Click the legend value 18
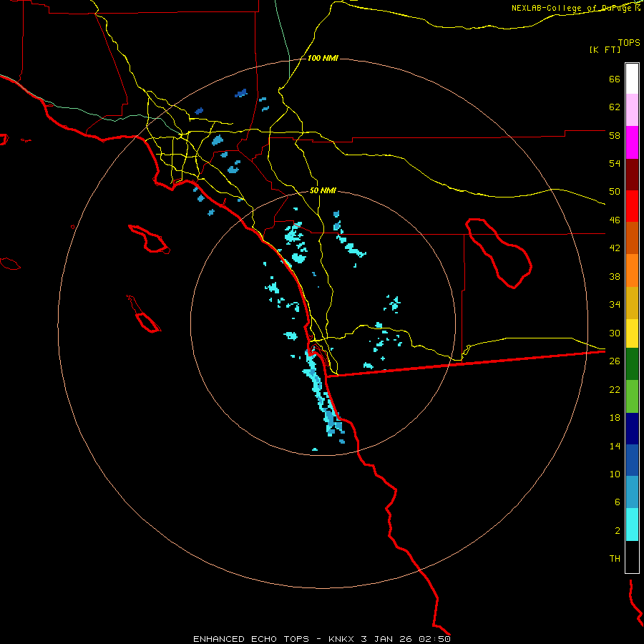Image resolution: width=644 pixels, height=644 pixels. [615, 418]
